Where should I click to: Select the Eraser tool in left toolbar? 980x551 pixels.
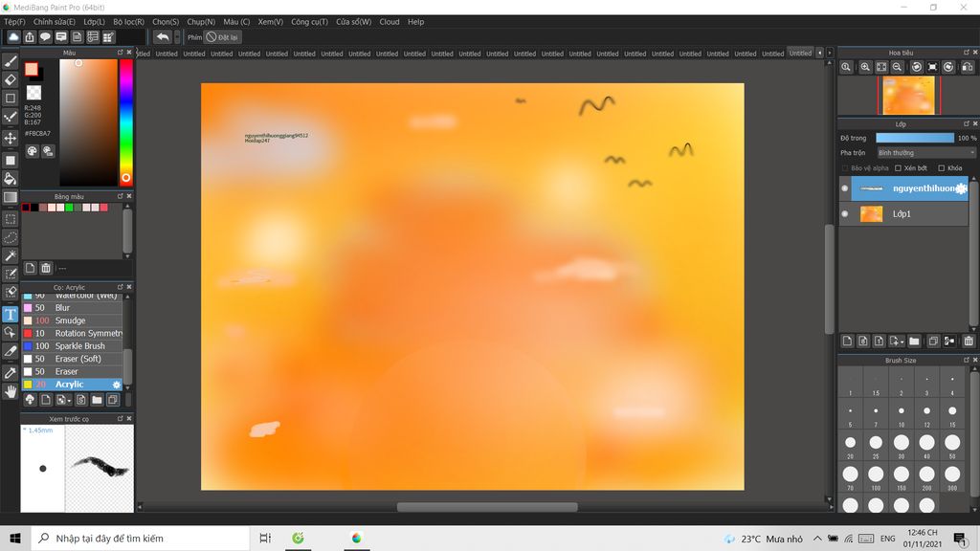(x=10, y=79)
